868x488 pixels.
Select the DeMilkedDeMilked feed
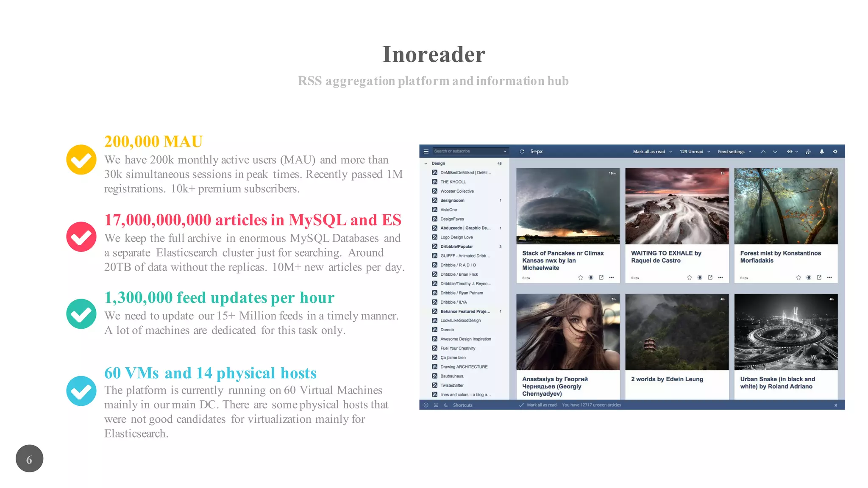(x=465, y=172)
